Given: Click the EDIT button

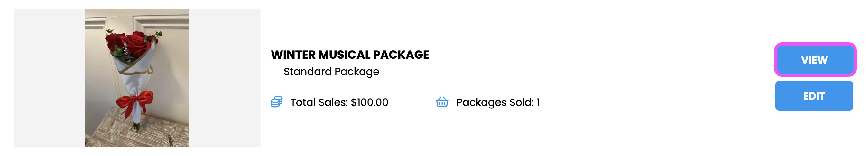Looking at the screenshot, I should click(x=814, y=96).
